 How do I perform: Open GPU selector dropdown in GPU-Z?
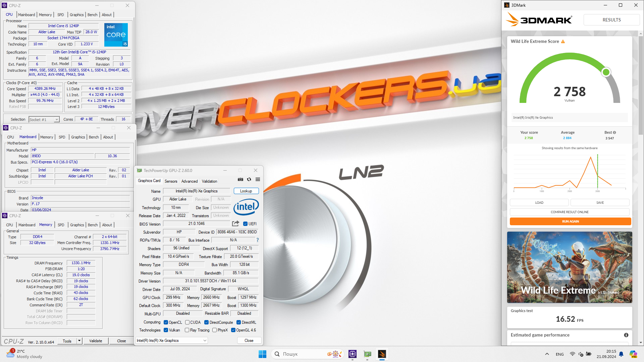pyautogui.click(x=171, y=341)
